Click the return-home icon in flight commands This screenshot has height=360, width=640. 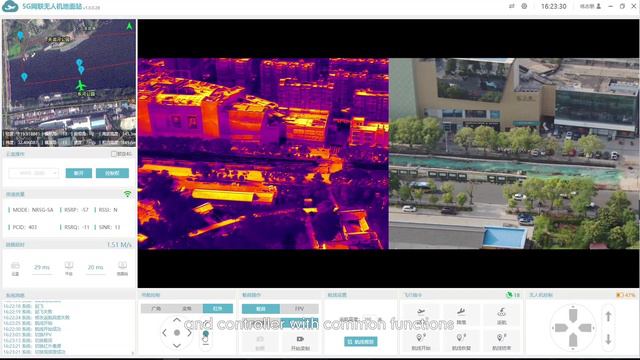[x=502, y=312]
